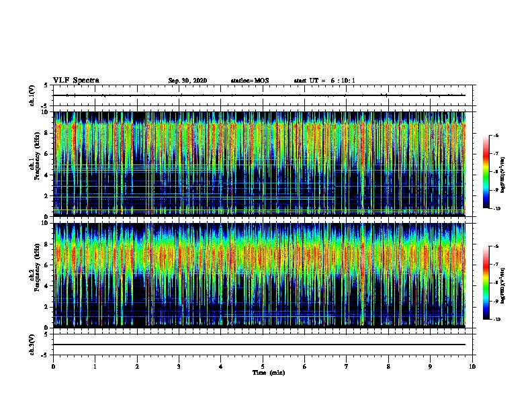Click the ch.2 spectrogram color scale bar

486,283
